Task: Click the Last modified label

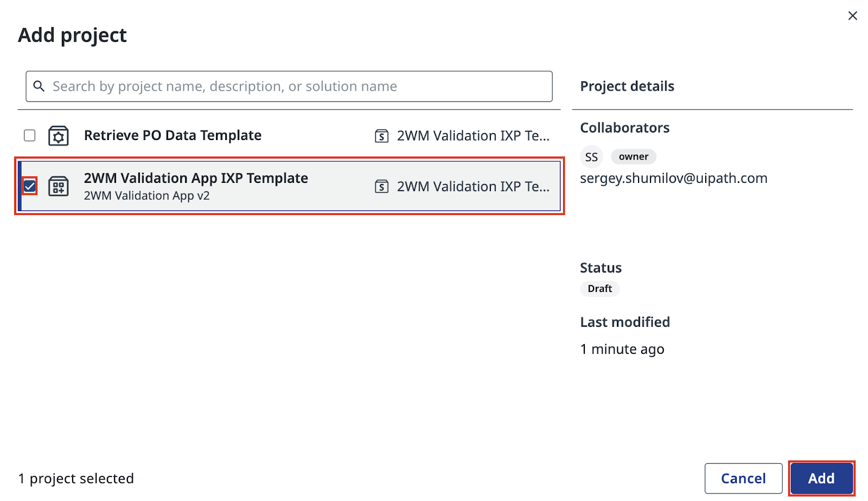Action: click(x=625, y=322)
